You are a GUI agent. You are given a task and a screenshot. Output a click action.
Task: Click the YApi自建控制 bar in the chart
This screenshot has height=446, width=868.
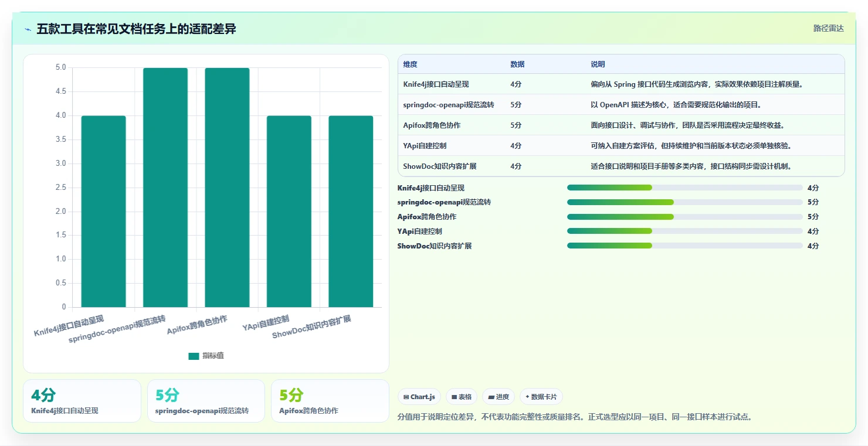pos(289,211)
